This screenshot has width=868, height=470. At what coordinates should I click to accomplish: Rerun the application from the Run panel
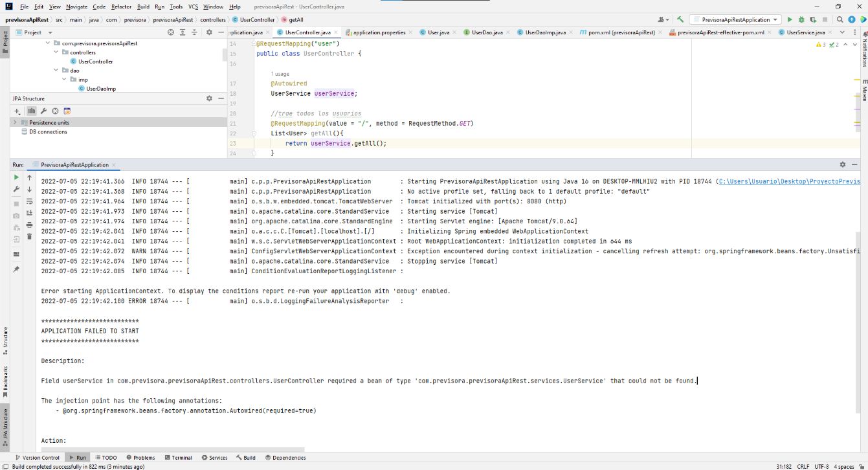pyautogui.click(x=17, y=177)
